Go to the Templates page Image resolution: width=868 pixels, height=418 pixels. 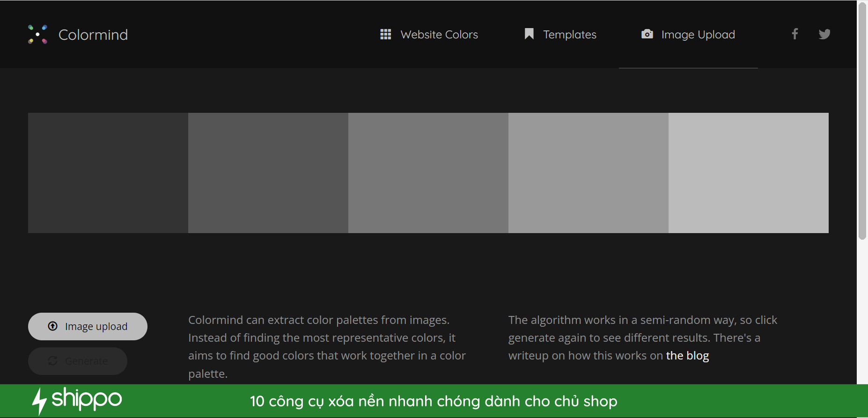tap(569, 35)
